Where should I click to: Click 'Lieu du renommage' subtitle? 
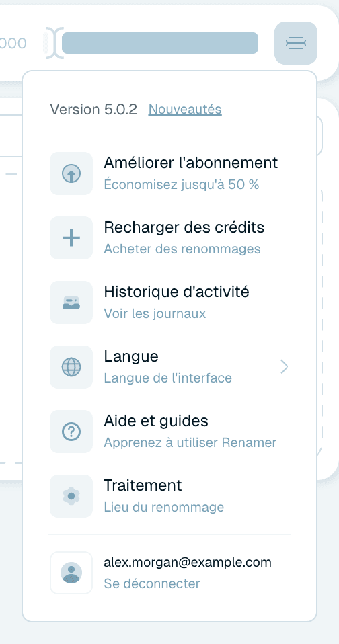[164, 507]
